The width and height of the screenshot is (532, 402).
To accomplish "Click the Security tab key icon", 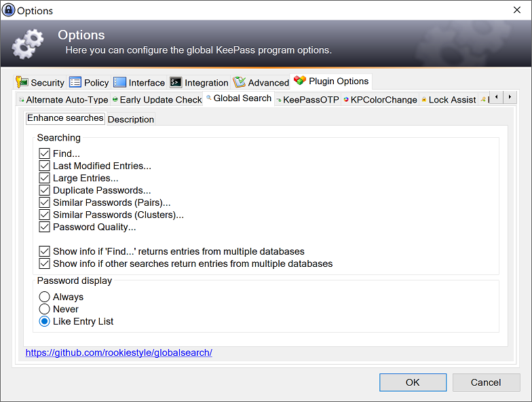I will (22, 82).
